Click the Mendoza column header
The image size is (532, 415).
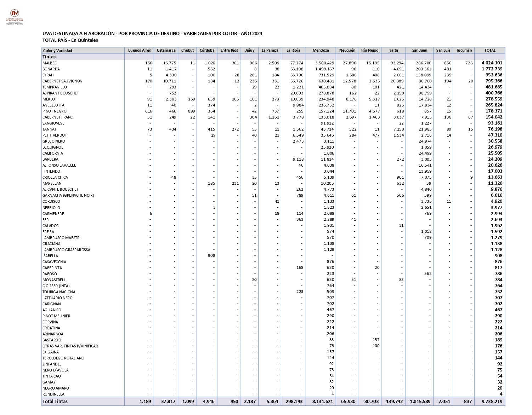tap(321, 51)
